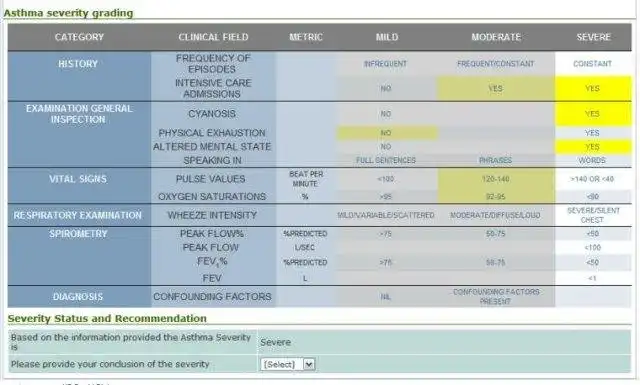Choose FREQUENT/CONSTANT for frequency of episodes

click(x=496, y=64)
